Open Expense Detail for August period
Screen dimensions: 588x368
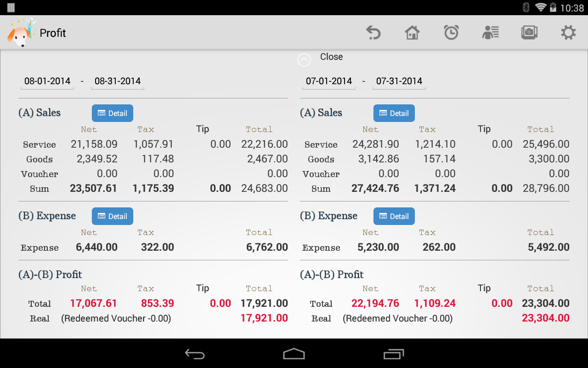(x=113, y=216)
